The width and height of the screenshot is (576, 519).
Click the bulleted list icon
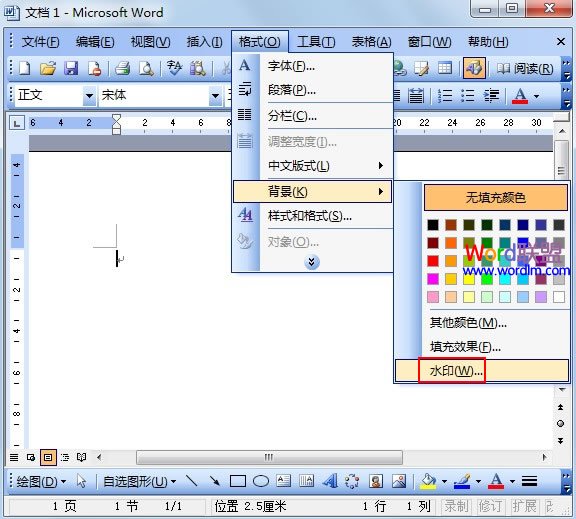(x=468, y=96)
